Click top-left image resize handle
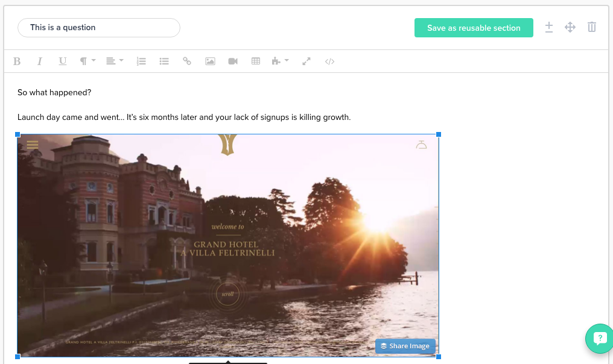The height and width of the screenshot is (364, 613). pyautogui.click(x=17, y=134)
